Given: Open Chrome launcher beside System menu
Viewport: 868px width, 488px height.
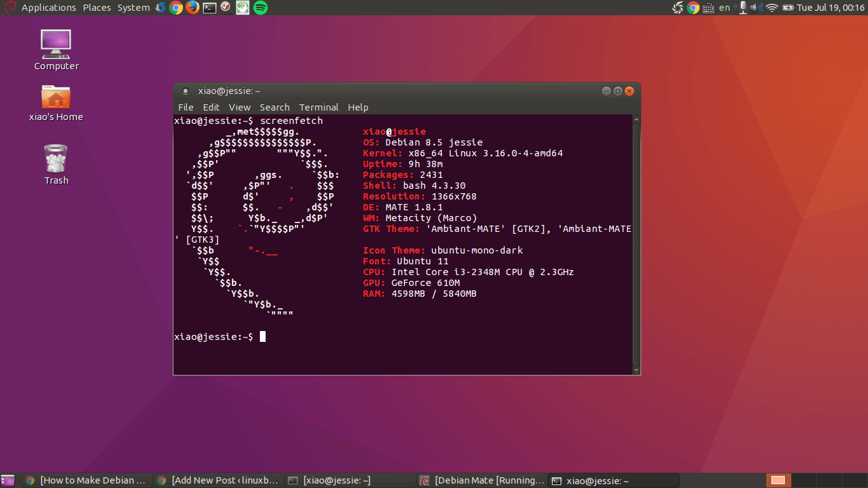Looking at the screenshot, I should [176, 8].
